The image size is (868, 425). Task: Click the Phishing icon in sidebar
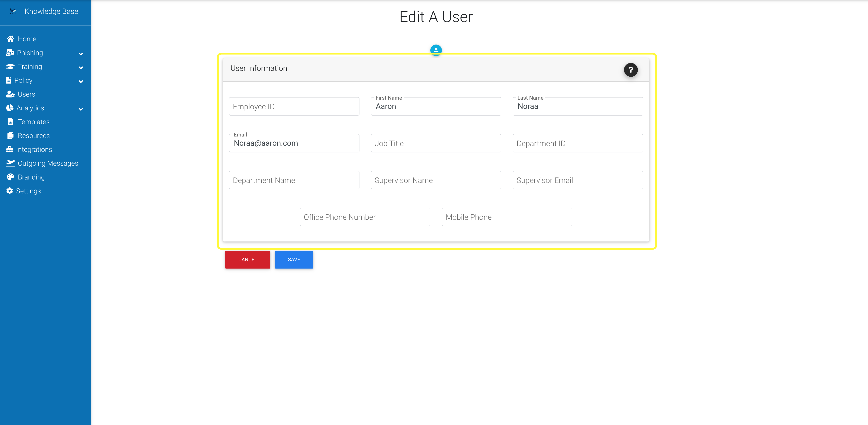click(10, 53)
